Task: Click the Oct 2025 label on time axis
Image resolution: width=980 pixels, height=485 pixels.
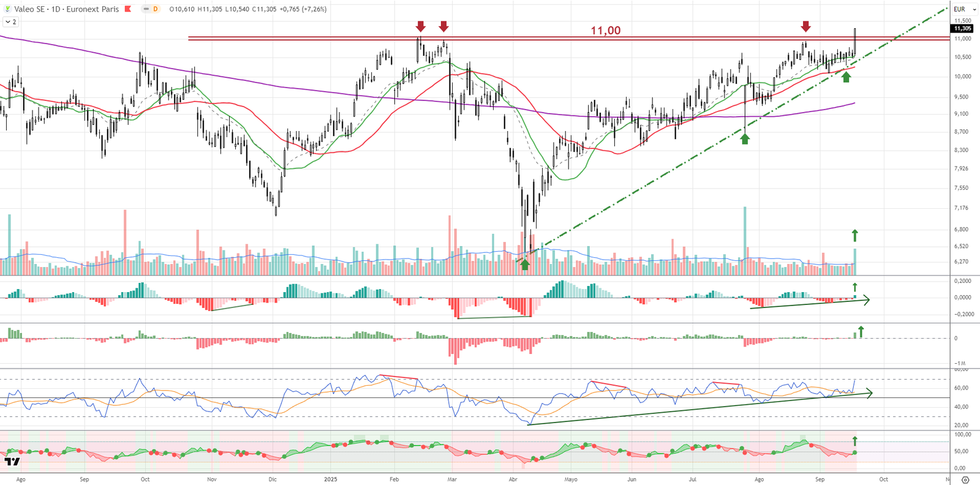Action: pyautogui.click(x=883, y=479)
